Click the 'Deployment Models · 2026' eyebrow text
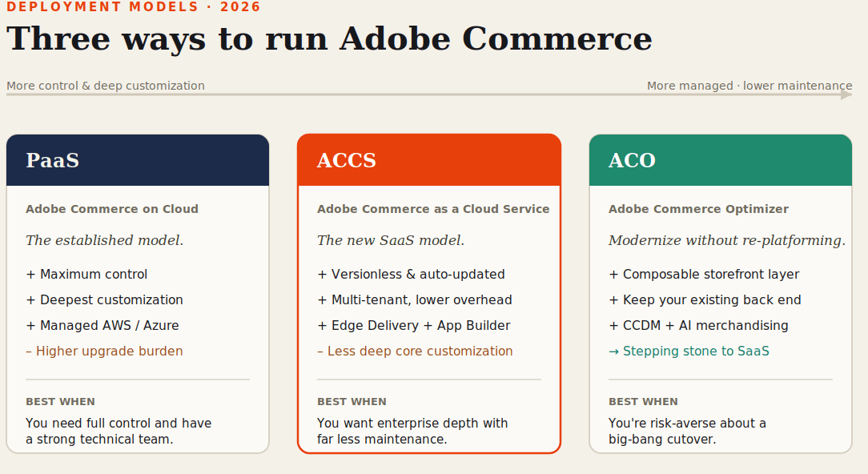868x474 pixels. 134,6
